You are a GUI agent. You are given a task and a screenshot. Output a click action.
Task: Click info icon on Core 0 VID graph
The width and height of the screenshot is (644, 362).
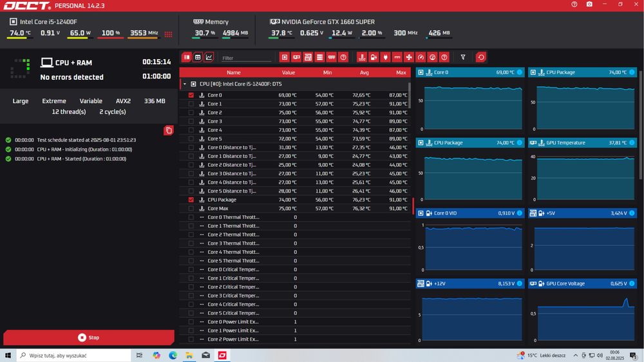click(520, 213)
